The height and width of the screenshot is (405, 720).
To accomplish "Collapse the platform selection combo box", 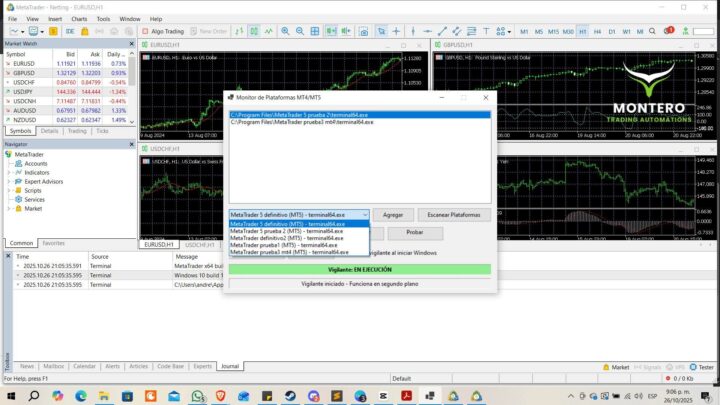I will click(364, 215).
